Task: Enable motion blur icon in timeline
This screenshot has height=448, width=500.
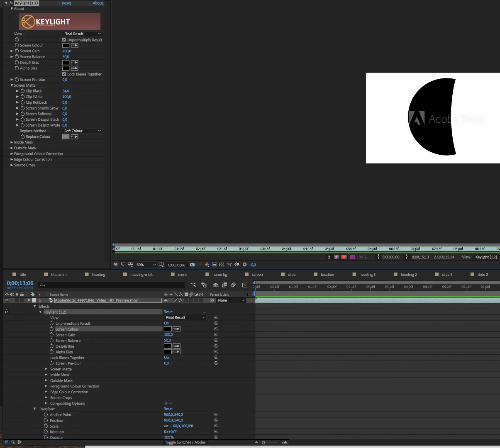Action: pos(233,285)
